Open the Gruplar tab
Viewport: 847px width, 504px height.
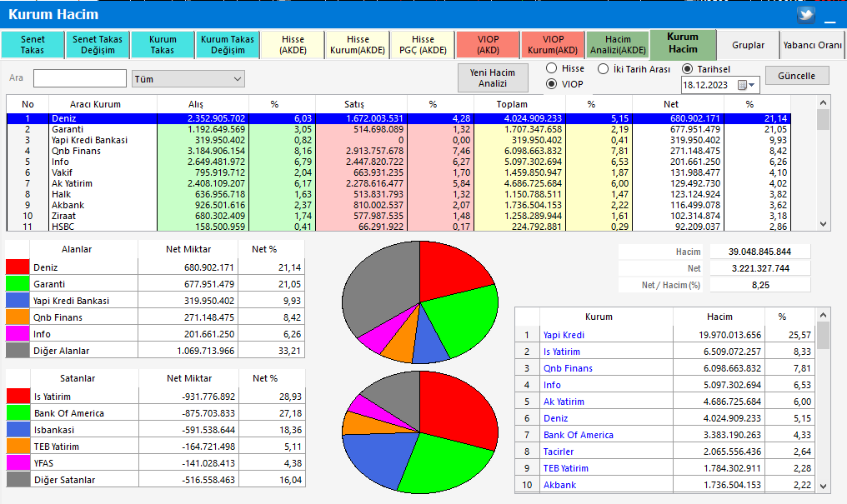click(748, 45)
